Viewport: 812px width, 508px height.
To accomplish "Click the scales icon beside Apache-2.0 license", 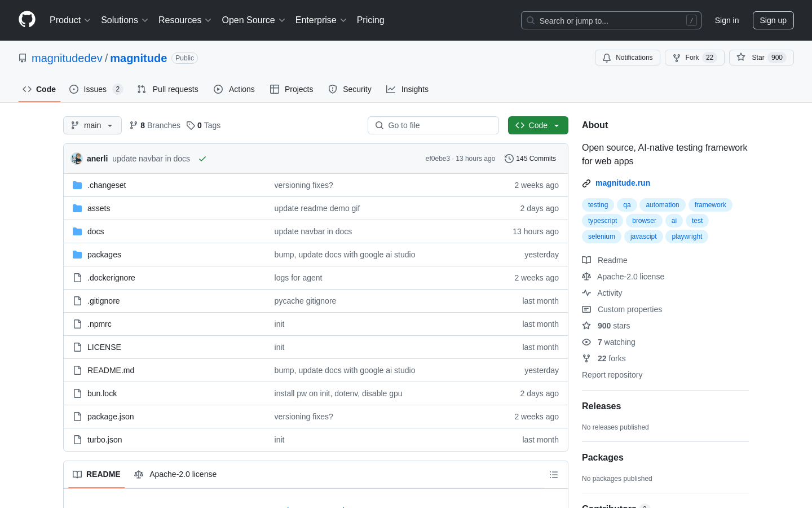I will tap(586, 277).
